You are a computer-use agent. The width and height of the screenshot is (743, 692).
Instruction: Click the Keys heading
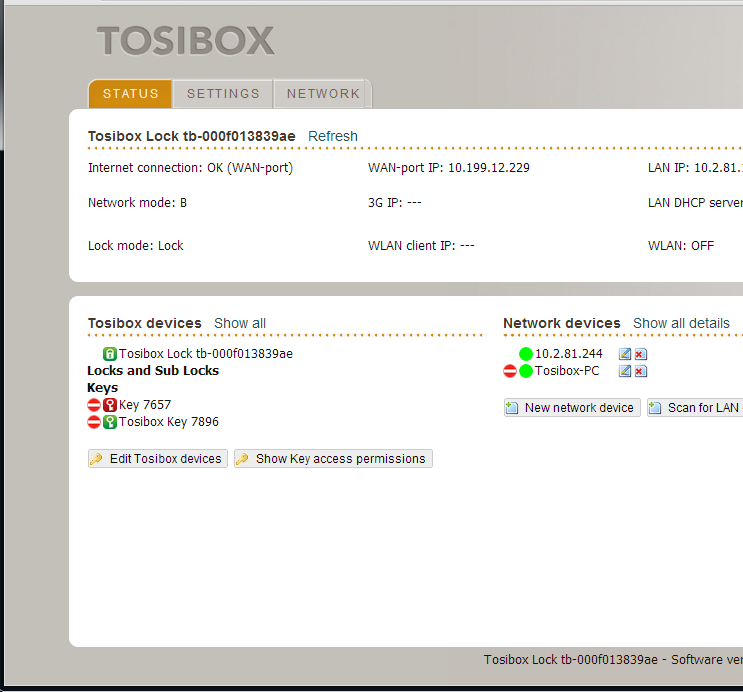(102, 388)
